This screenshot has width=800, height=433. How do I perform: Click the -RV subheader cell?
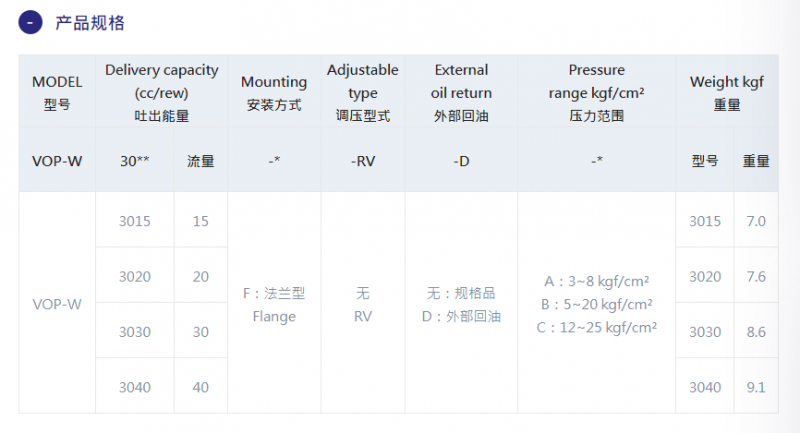[363, 161]
